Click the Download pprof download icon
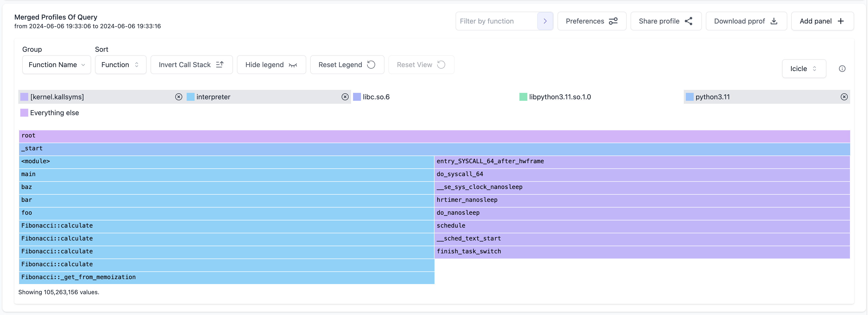The image size is (868, 315). pyautogui.click(x=774, y=21)
